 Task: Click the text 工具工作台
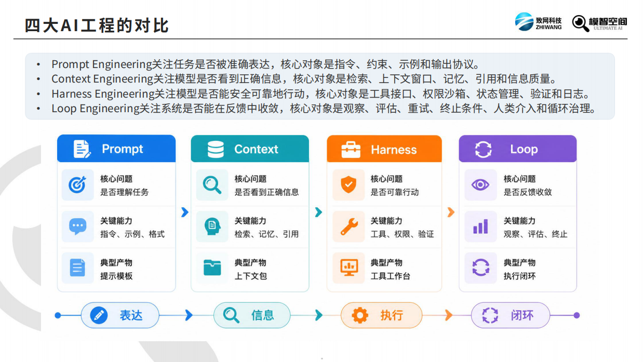pyautogui.click(x=391, y=276)
